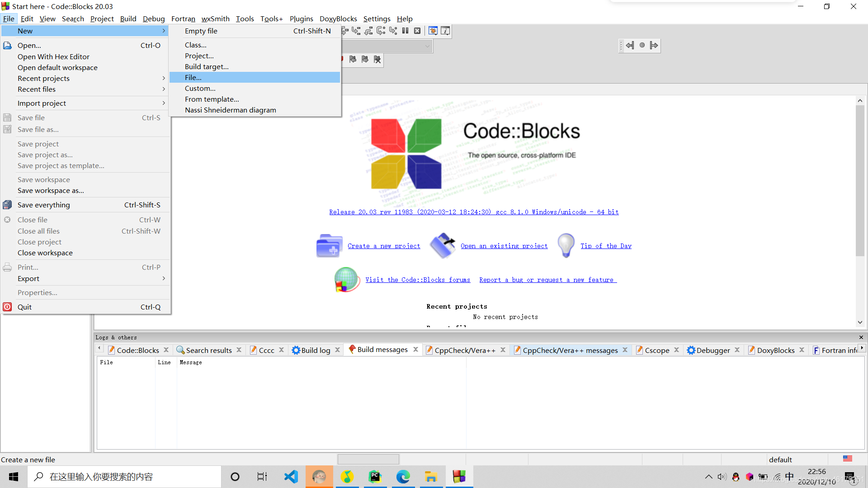This screenshot has height=488, width=868.
Task: Open the debugging windows bug icon
Action: coord(433,31)
